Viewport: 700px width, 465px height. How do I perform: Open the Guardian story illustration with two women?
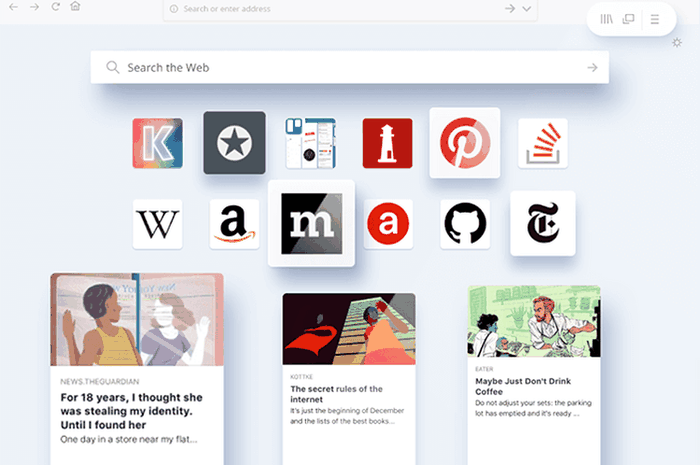(137, 320)
